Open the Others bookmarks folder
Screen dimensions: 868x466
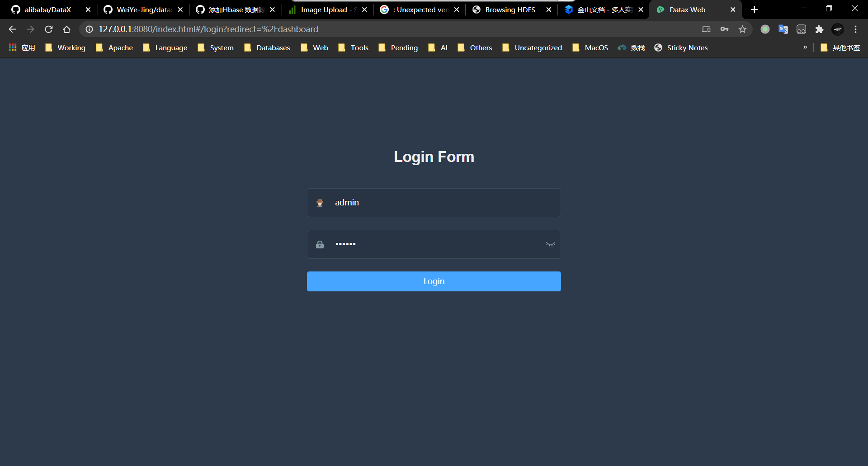tap(475, 48)
